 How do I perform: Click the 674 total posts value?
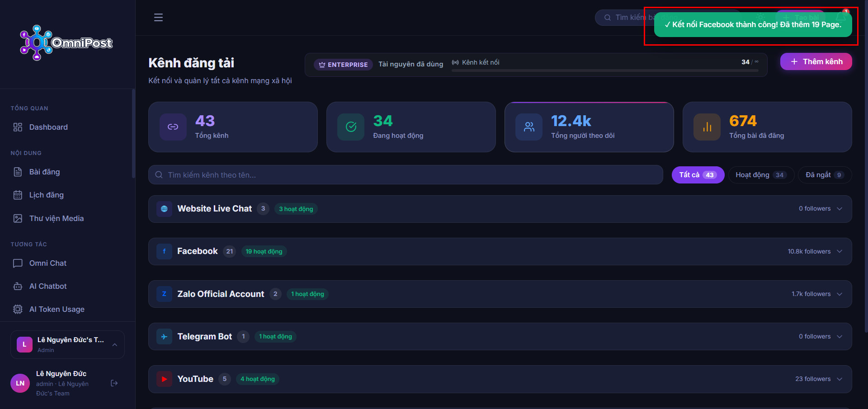[x=743, y=121]
